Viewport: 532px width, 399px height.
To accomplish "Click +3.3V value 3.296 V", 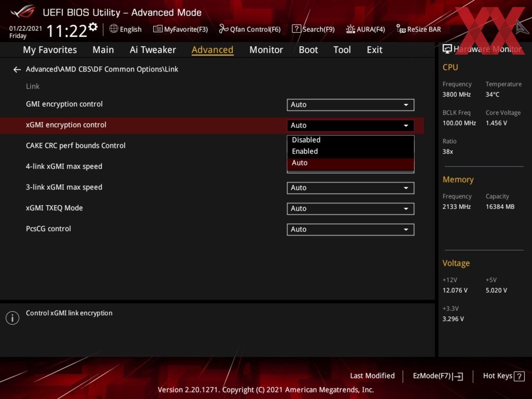I will (453, 319).
